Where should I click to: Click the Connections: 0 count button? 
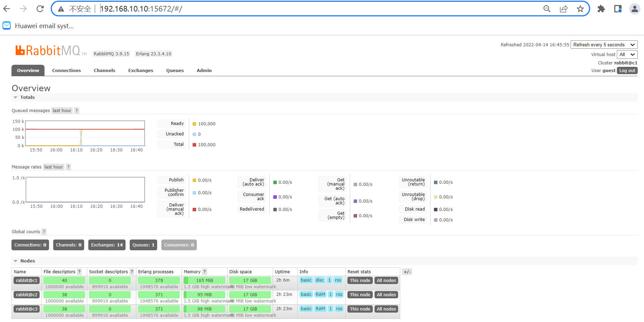tap(30, 245)
